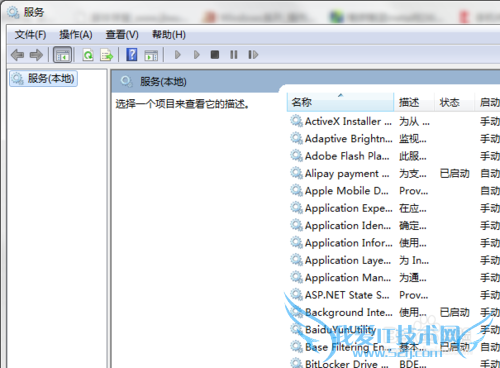Viewport: 500px width, 368px height.
Task: Click the gear icon beside ActiveX Installer
Action: pyautogui.click(x=296, y=121)
